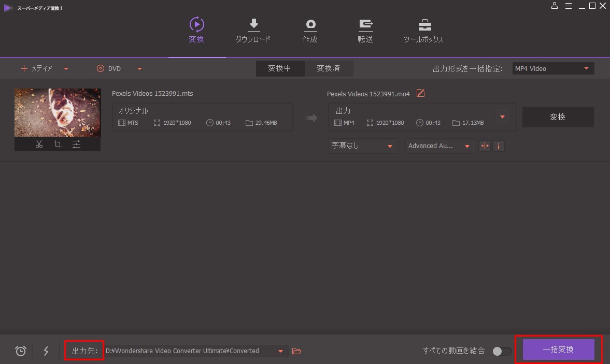Image resolution: width=610 pixels, height=364 pixels.
Task: Select the 変換済 tab
Action: [x=328, y=68]
